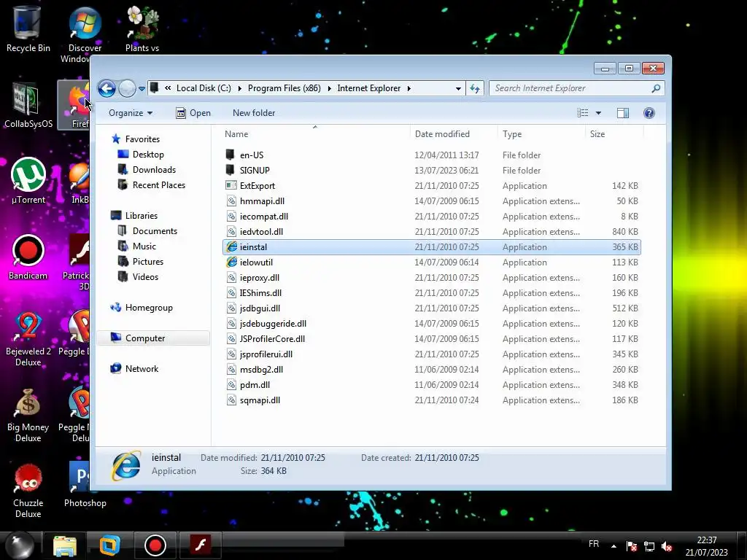The width and height of the screenshot is (747, 560).
Task: Select the ieinstal application icon
Action: [x=231, y=246]
